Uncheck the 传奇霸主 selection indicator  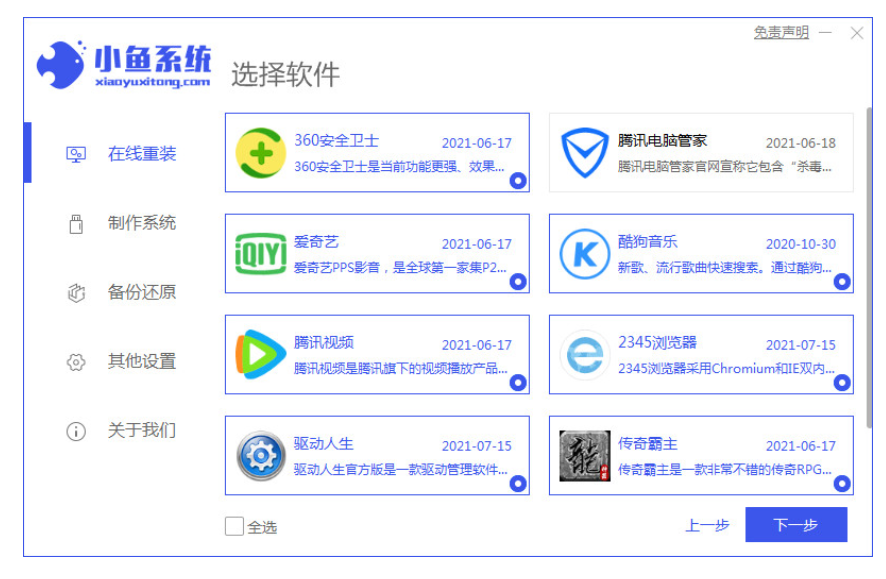[x=841, y=484]
